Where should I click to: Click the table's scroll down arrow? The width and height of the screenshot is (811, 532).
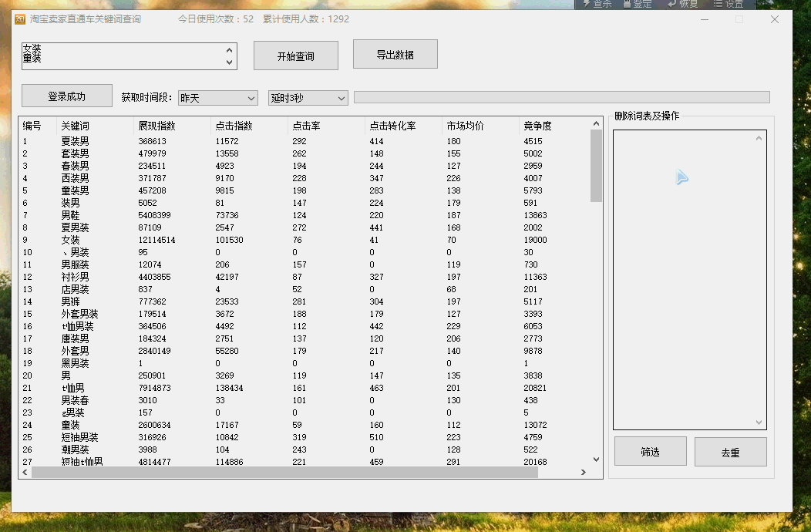(596, 460)
